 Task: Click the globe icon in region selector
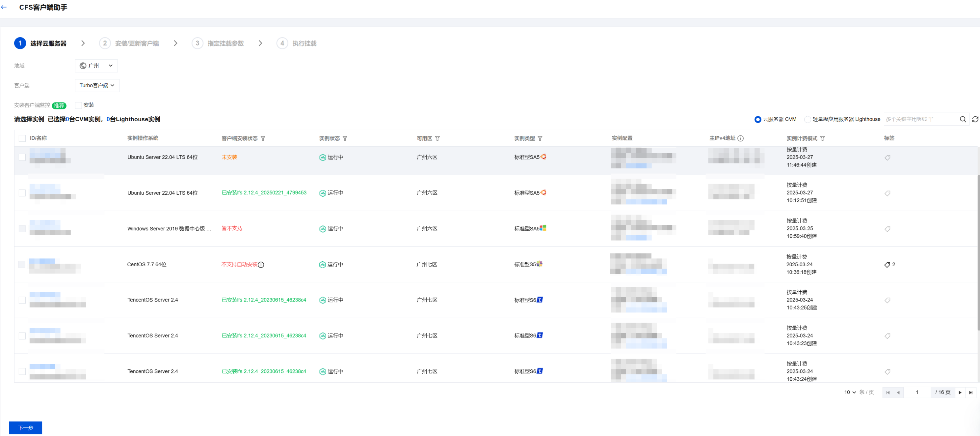coord(83,66)
